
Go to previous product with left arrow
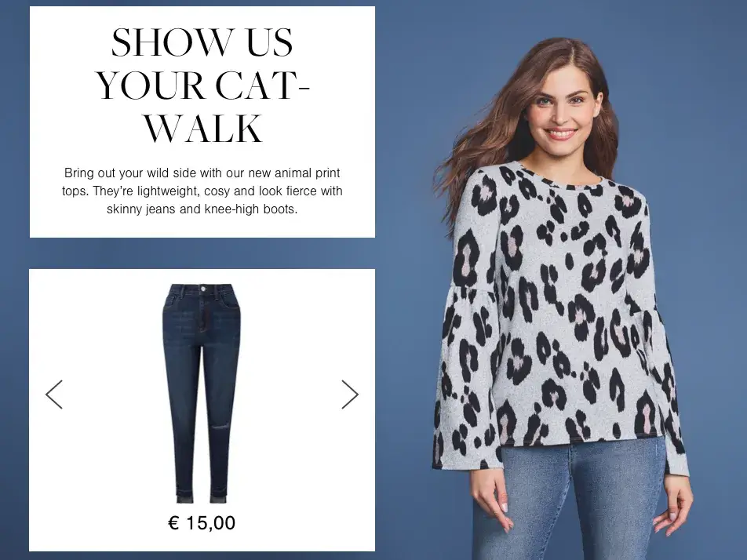54,395
